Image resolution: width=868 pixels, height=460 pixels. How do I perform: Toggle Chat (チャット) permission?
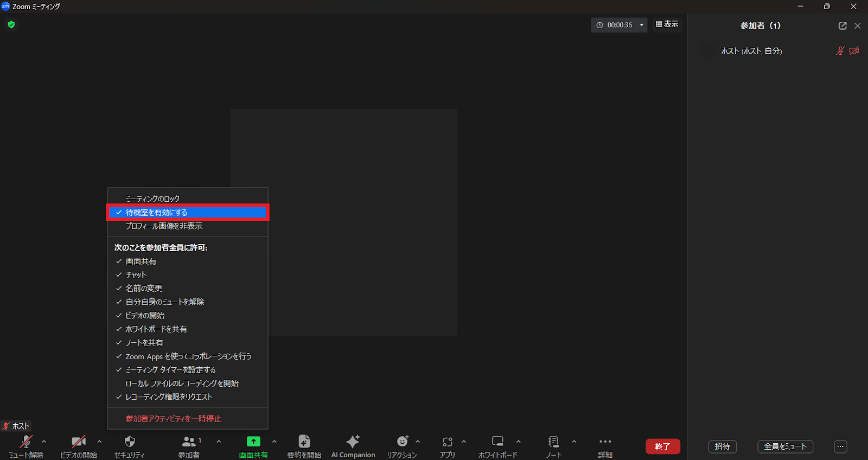(188, 275)
